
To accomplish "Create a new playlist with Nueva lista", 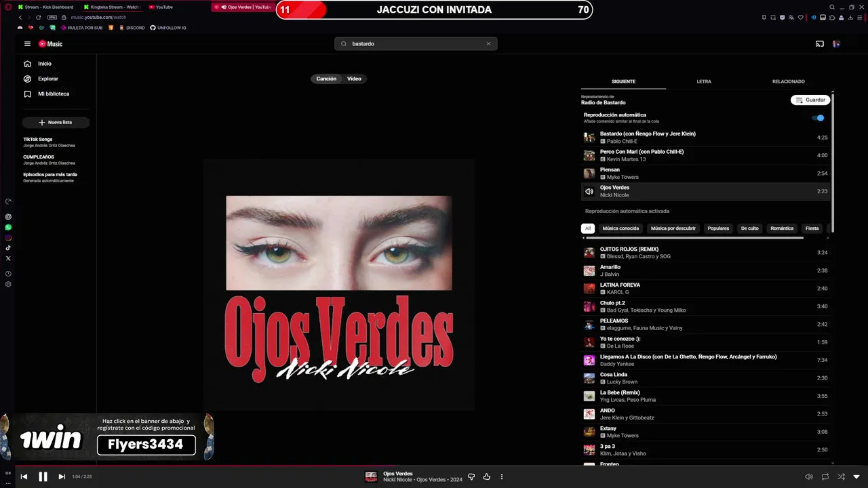I will [56, 123].
